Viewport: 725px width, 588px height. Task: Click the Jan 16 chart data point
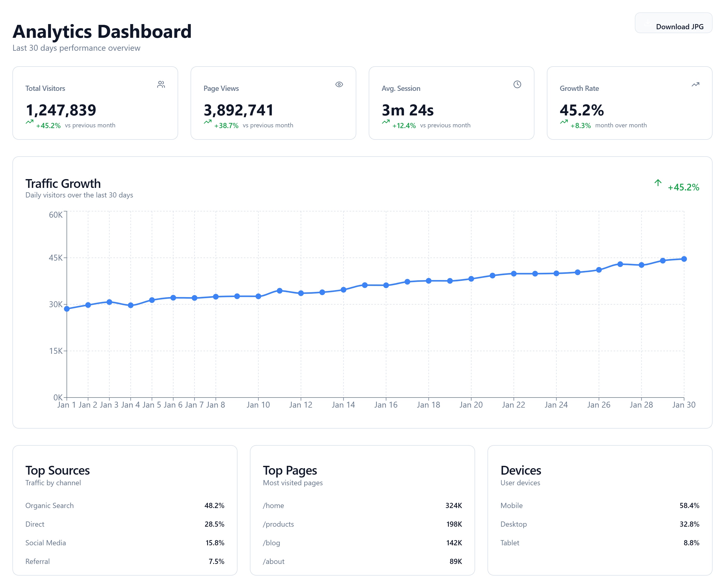(x=386, y=285)
